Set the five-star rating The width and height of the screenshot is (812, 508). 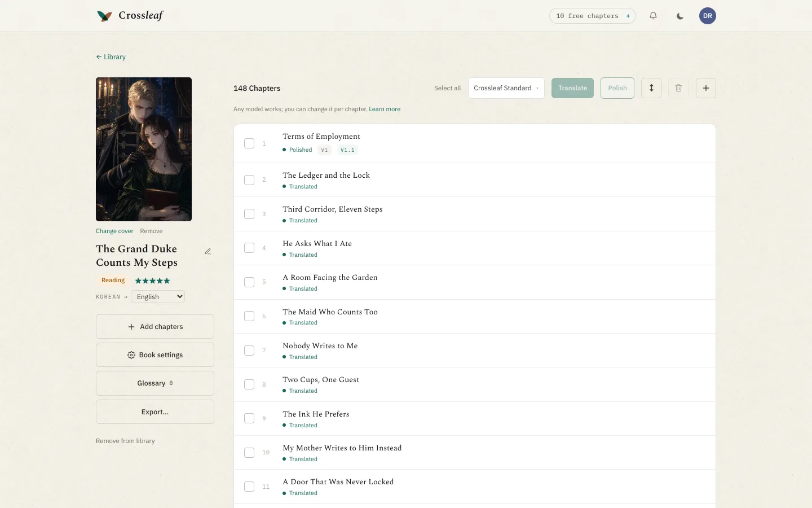[152, 281]
